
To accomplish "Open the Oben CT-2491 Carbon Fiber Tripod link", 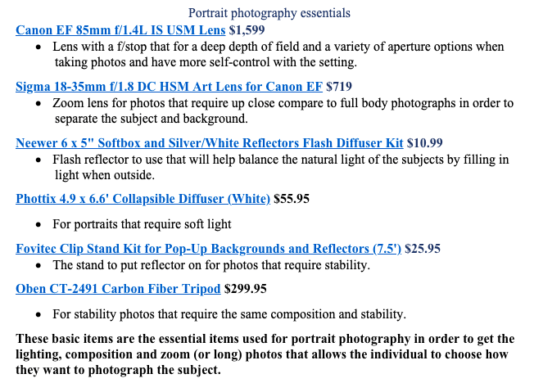I will tap(118, 289).
